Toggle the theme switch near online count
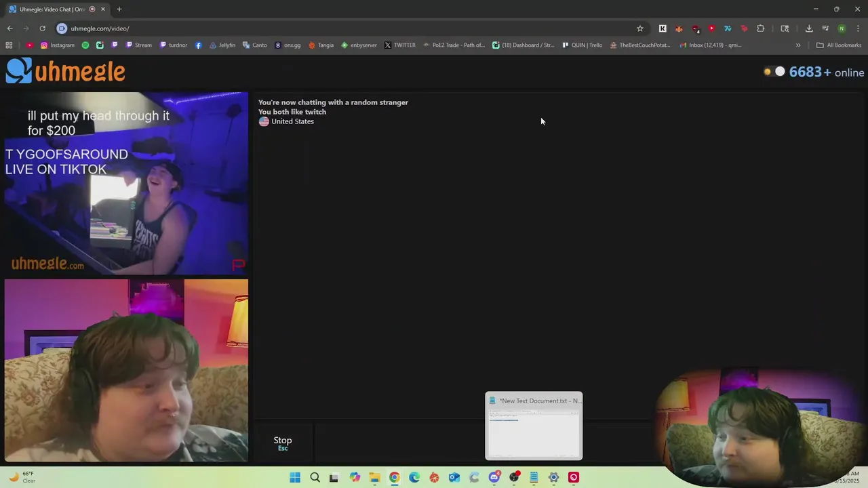The height and width of the screenshot is (488, 868). tap(774, 72)
